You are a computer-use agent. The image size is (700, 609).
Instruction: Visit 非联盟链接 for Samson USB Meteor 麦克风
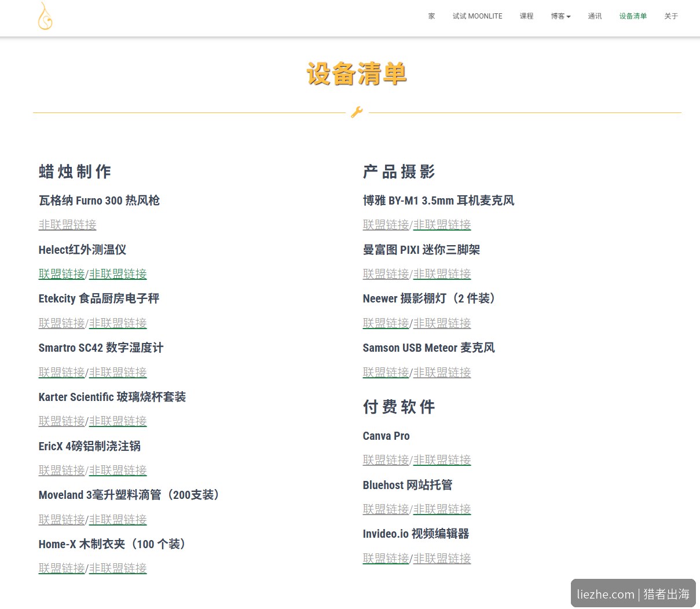(442, 373)
